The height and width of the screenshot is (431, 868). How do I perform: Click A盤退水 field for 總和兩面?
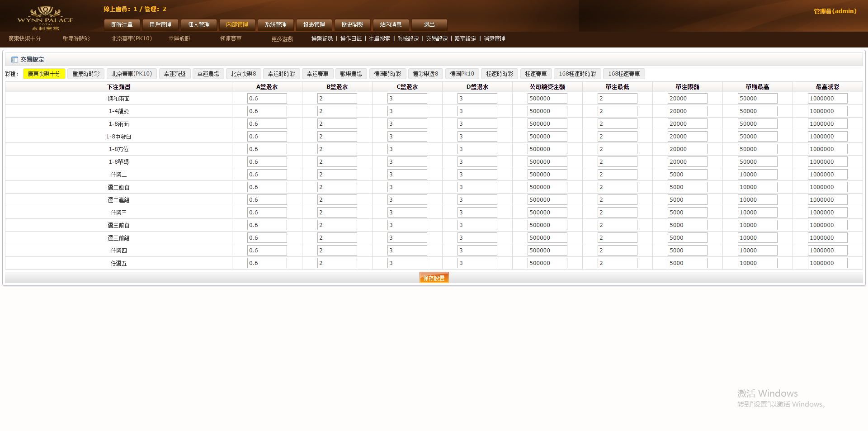coord(267,99)
